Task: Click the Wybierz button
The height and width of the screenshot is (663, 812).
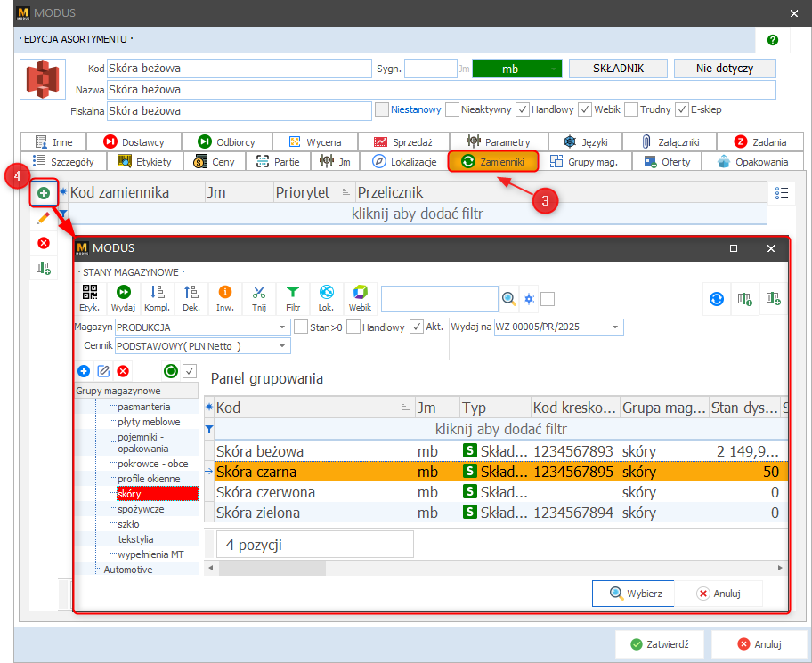Action: coord(633,594)
